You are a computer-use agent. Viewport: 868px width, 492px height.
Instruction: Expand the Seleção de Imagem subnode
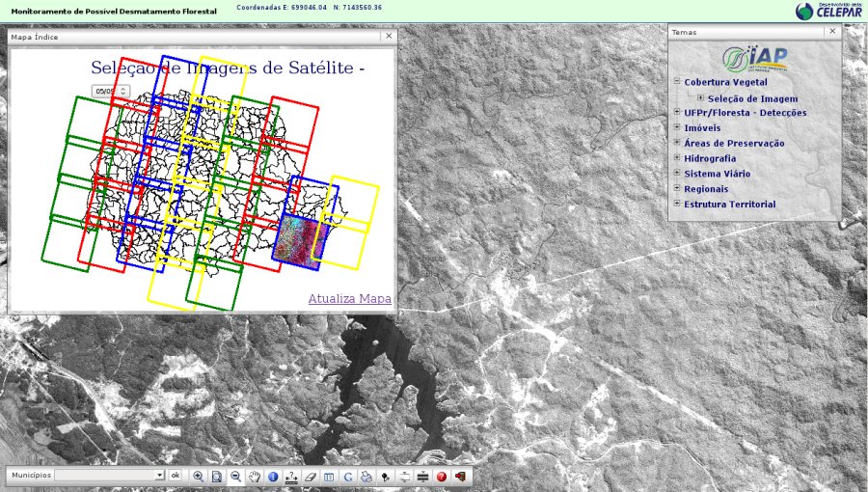[700, 97]
